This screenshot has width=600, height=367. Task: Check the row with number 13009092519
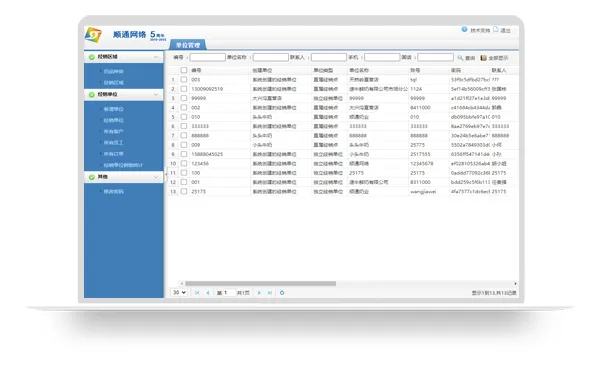(184, 89)
